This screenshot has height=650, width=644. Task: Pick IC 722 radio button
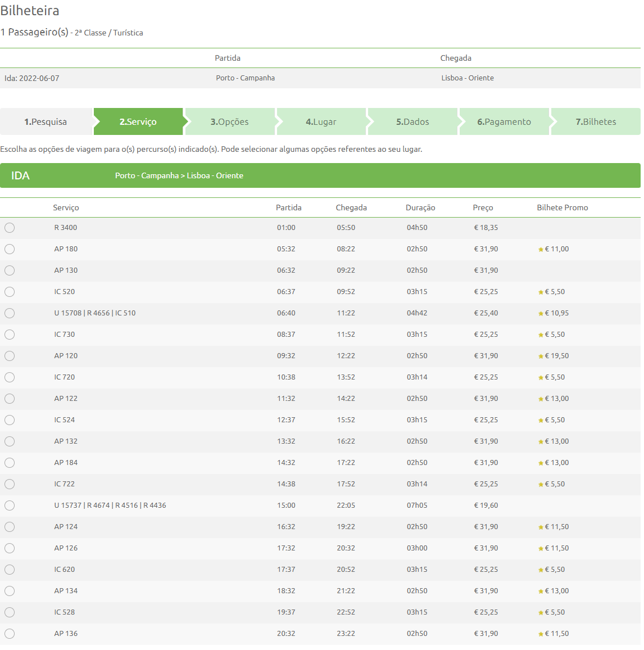pos(10,484)
